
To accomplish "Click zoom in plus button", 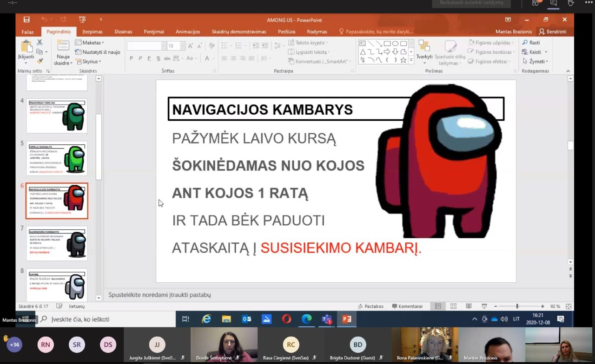I will (542, 306).
